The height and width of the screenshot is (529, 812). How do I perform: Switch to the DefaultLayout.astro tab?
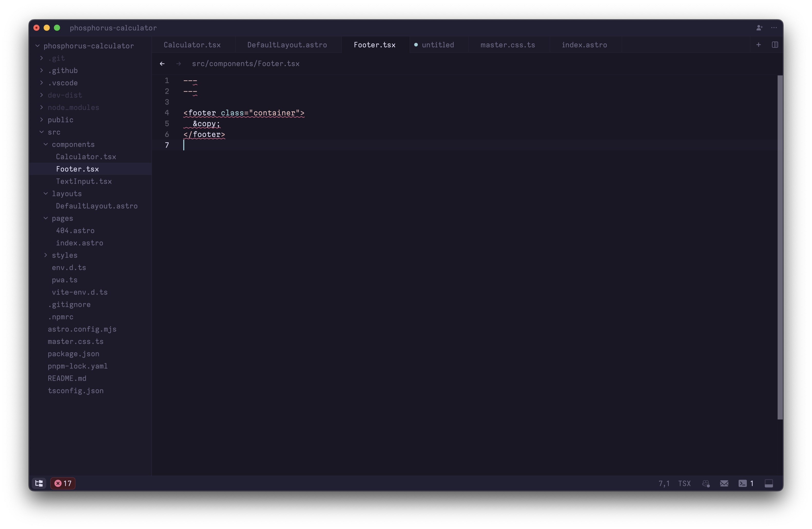[x=287, y=45]
